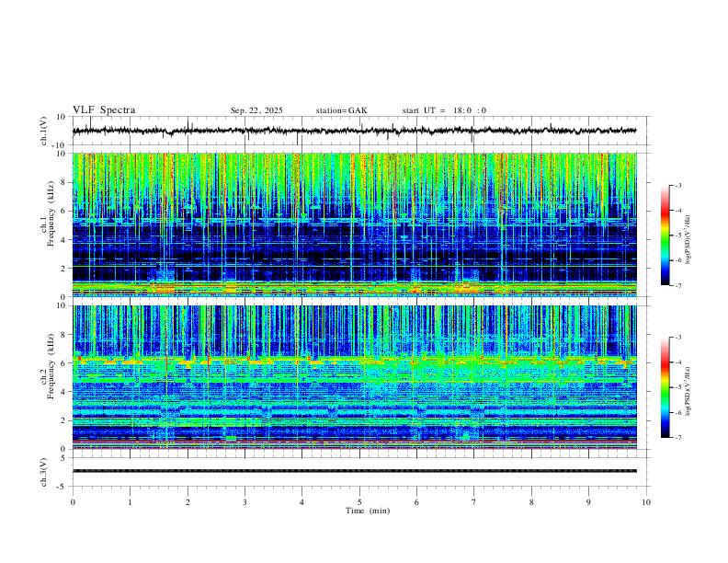
Task: Click the 'start UT = 18:0 :0' text
Action: pos(444,110)
